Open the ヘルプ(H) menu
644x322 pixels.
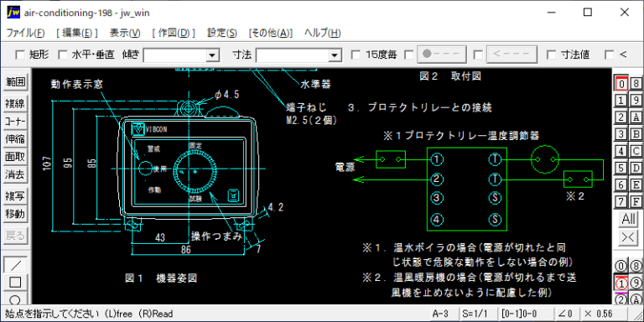tap(322, 34)
